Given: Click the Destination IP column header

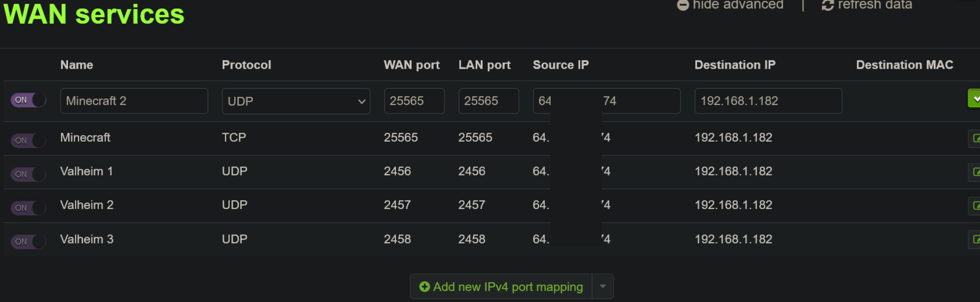Looking at the screenshot, I should coord(735,65).
